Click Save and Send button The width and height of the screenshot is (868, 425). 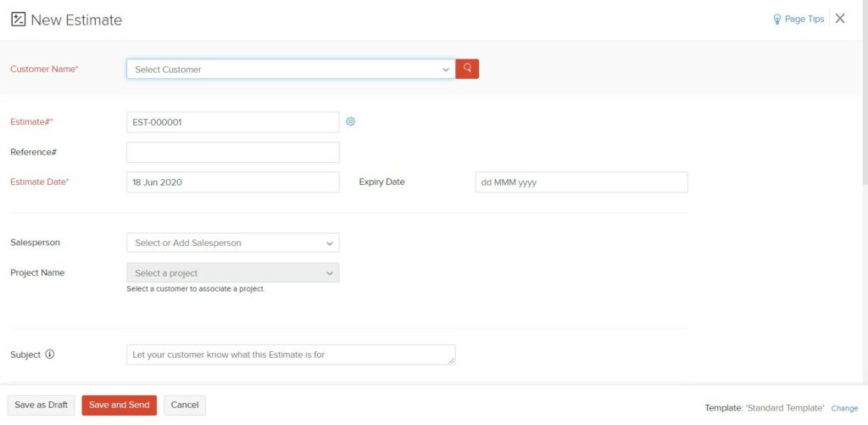pos(119,405)
